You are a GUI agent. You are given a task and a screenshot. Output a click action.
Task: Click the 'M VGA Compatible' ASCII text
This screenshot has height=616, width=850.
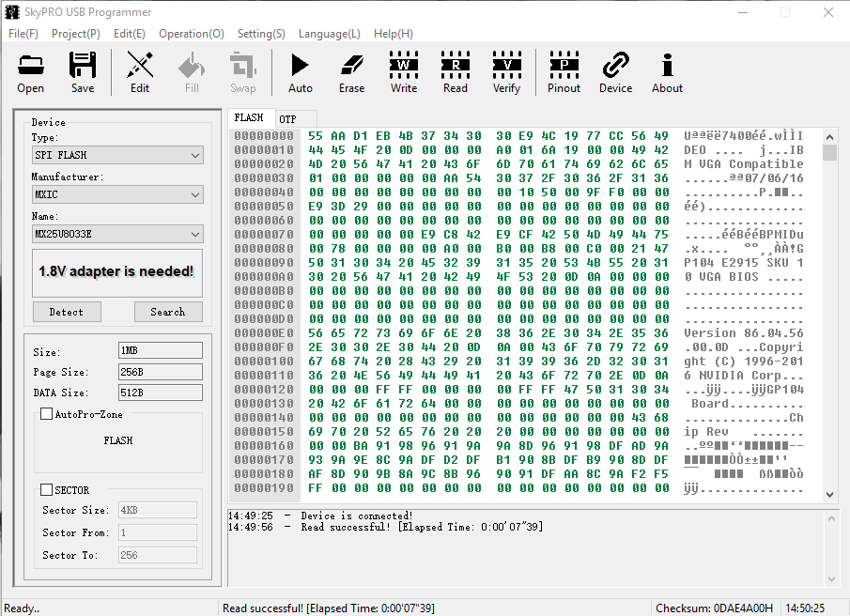744,164
